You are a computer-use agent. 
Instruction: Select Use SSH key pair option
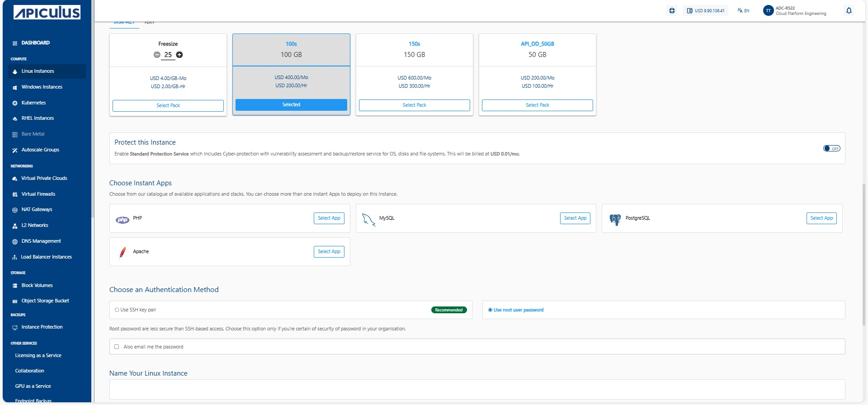[x=117, y=310]
